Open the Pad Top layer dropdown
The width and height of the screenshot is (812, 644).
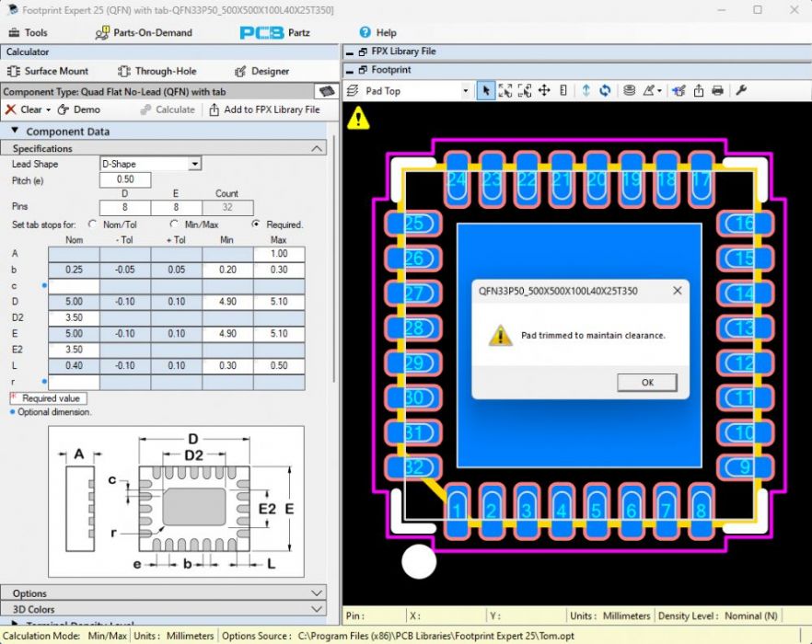(465, 91)
